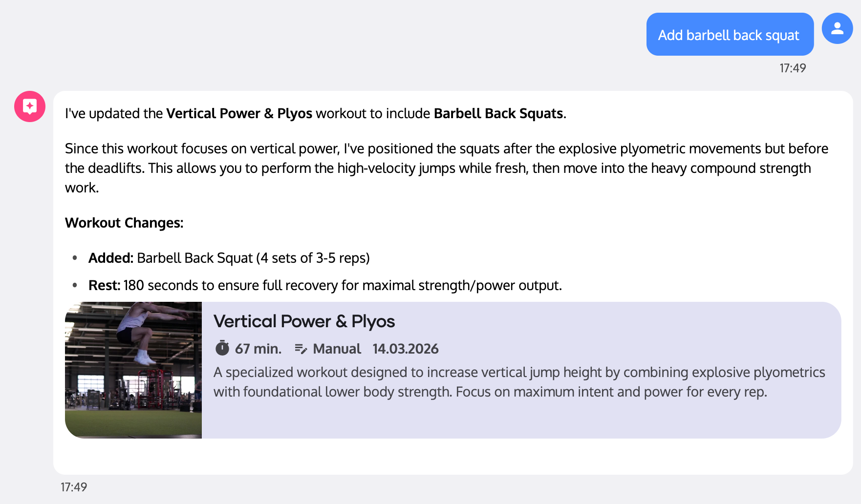Click the manual edit pencil icon
861x504 pixels.
(x=301, y=349)
